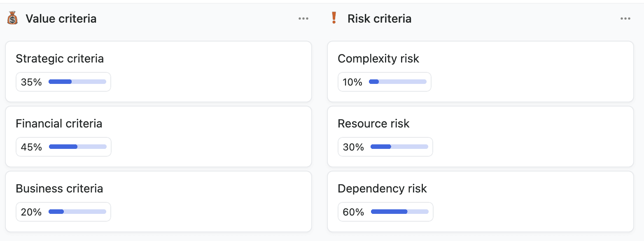
Task: Click the 30% label on Resource risk
Action: pyautogui.click(x=352, y=147)
